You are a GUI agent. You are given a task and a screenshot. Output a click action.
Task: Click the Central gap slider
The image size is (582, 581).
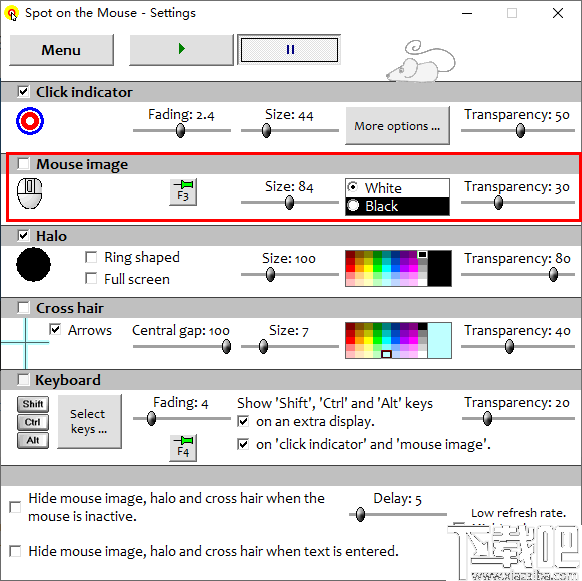coord(182,346)
